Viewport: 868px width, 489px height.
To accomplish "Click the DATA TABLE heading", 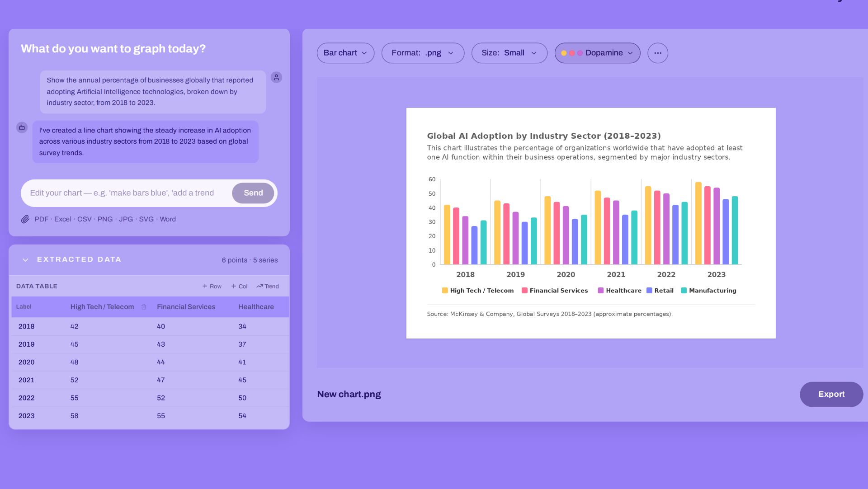I will [x=37, y=287].
